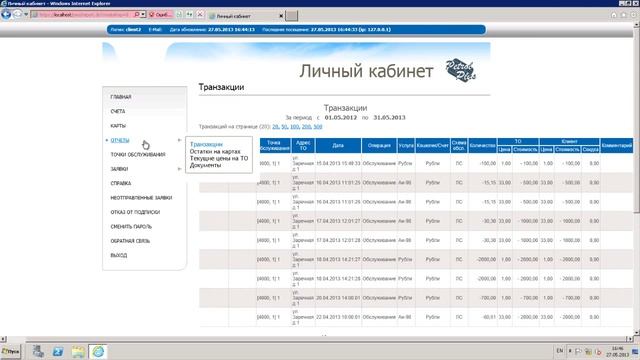Screen dimensions: 640x360
Task: Click Отказ от подписки in sidebar
Action: (x=135, y=212)
